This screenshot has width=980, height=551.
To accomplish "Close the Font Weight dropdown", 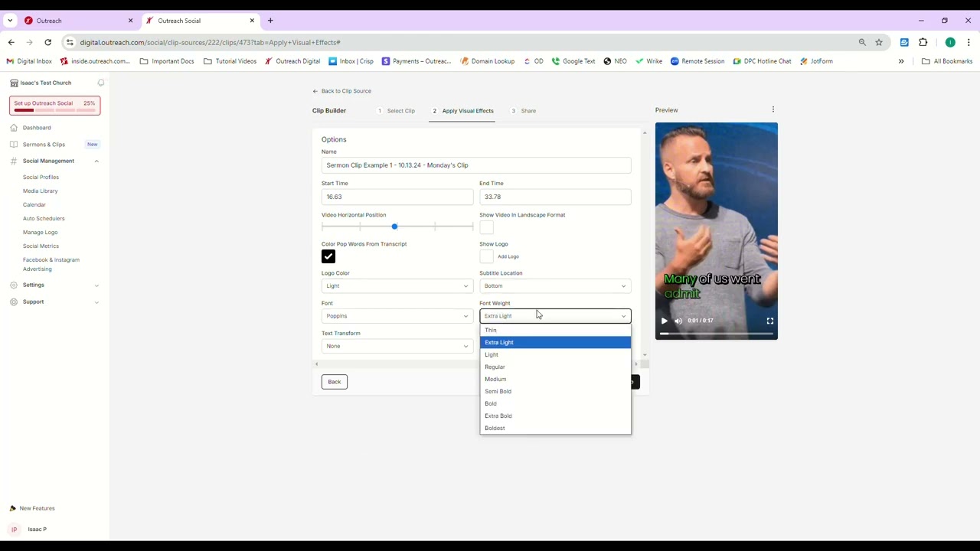I will click(x=555, y=316).
